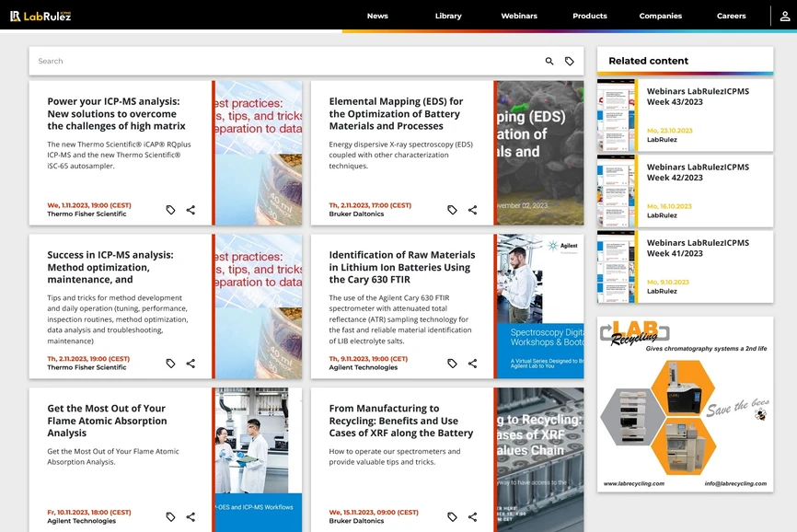Click thumbnail of Elemental Mapping (EDS) card
The height and width of the screenshot is (532, 797).
540,153
